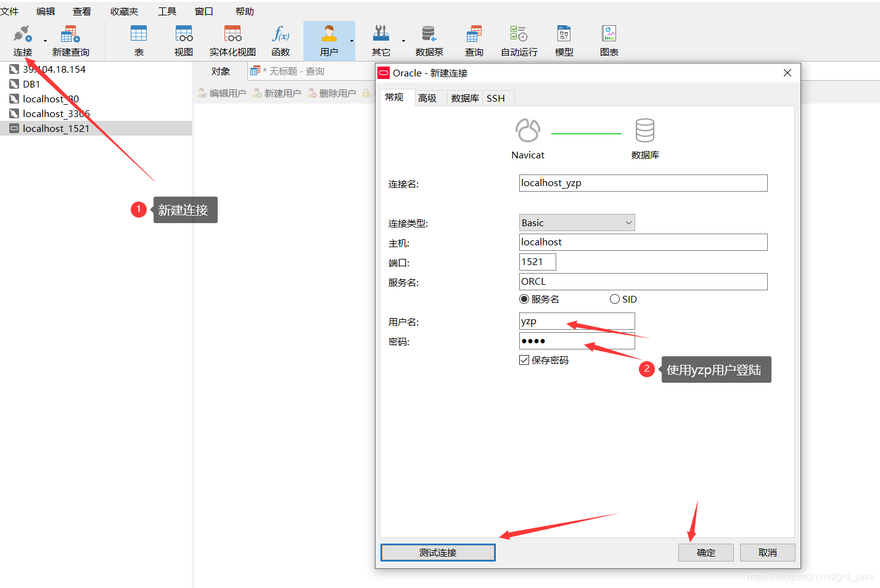Close the Oracle new connection dialog

(787, 73)
